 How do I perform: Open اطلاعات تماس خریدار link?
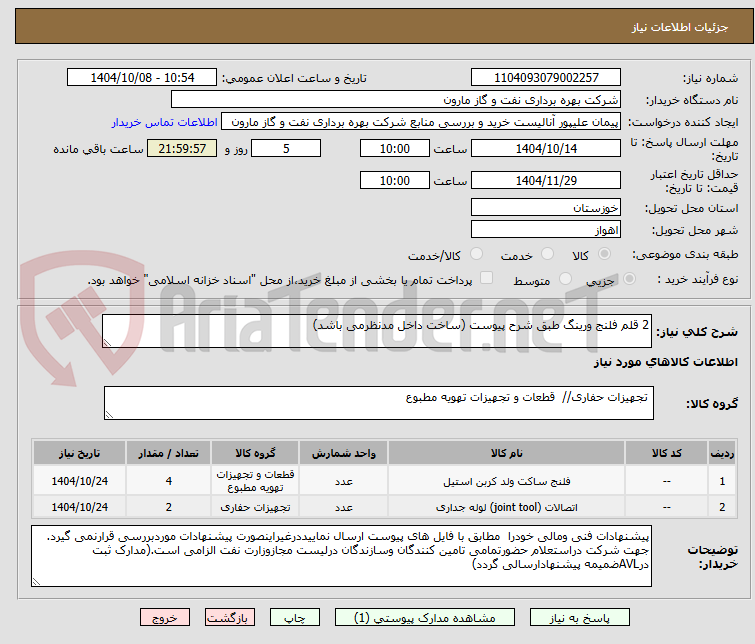(x=165, y=122)
